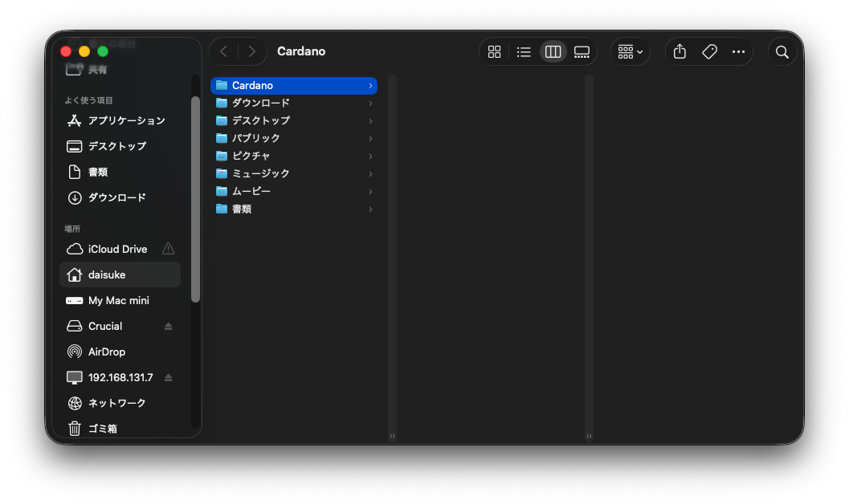Switch to icon view in the toolbar
The image size is (849, 504).
pyautogui.click(x=494, y=51)
